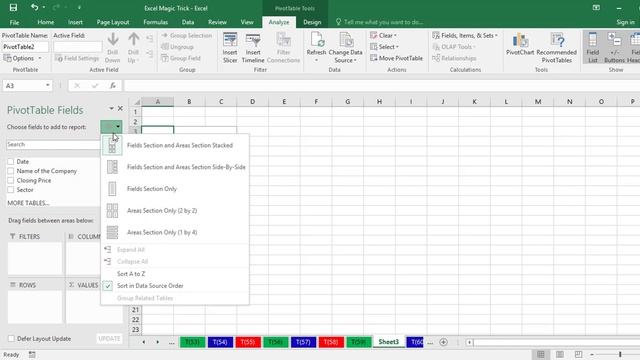640x360 pixels.
Task: Refresh the PivotTable data
Action: pos(316,48)
